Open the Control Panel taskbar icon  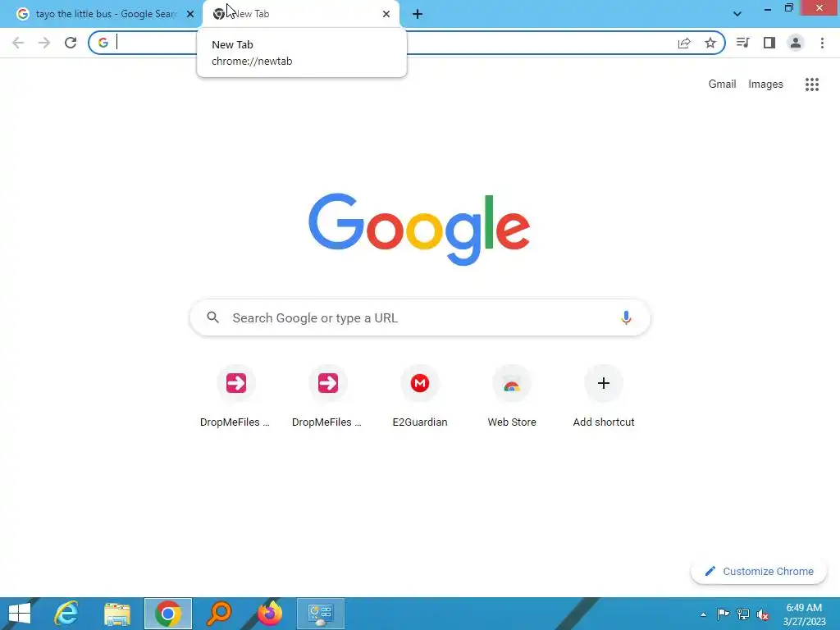[x=321, y=614]
